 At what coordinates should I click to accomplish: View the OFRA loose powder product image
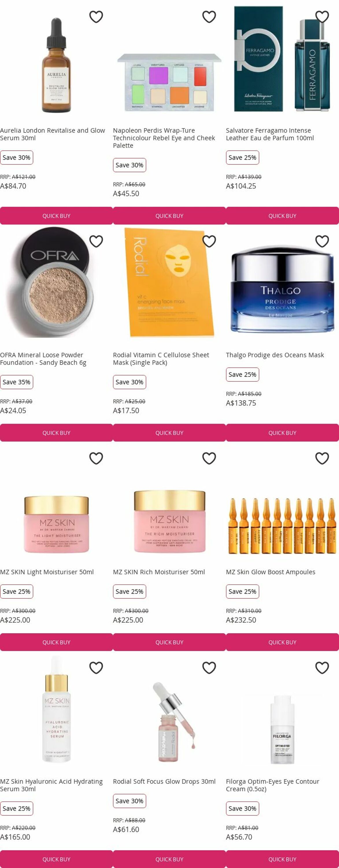[56, 282]
